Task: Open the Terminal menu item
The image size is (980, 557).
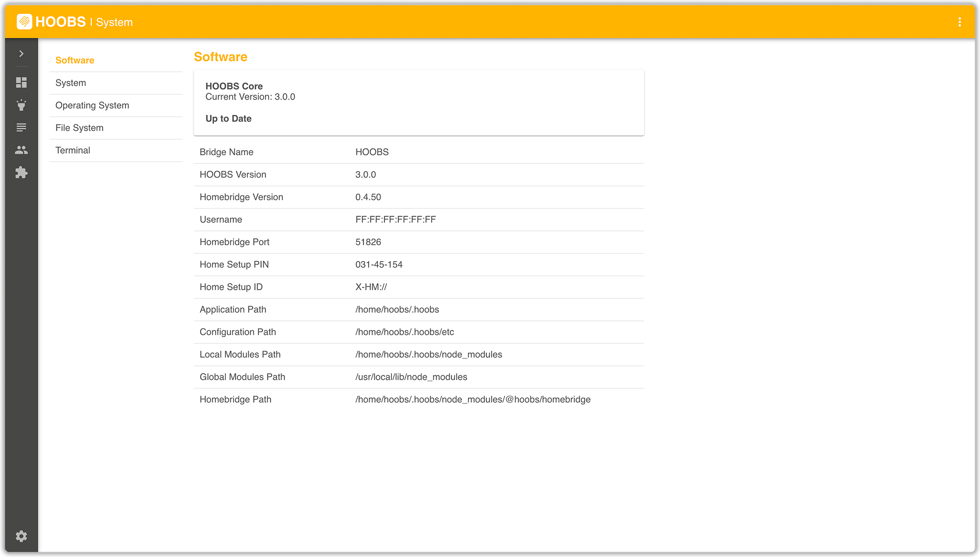Action: (73, 150)
